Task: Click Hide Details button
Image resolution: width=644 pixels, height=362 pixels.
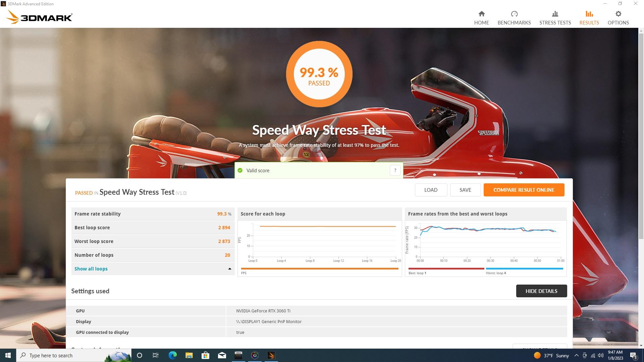Action: (541, 291)
